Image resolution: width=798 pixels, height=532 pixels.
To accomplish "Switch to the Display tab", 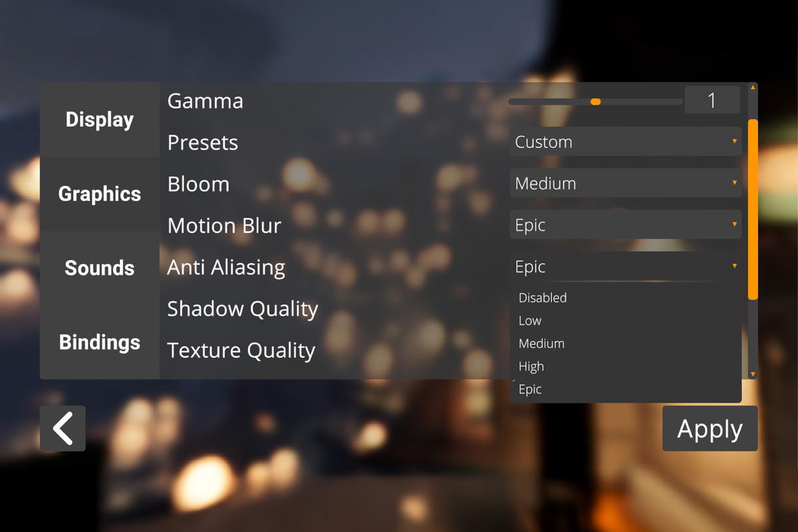I will tap(98, 120).
